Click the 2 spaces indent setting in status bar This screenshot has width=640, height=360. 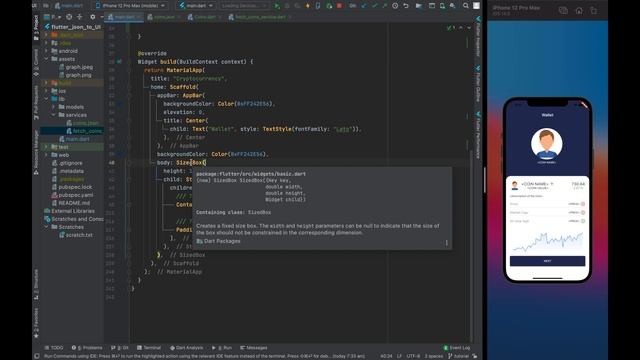pyautogui.click(x=433, y=356)
